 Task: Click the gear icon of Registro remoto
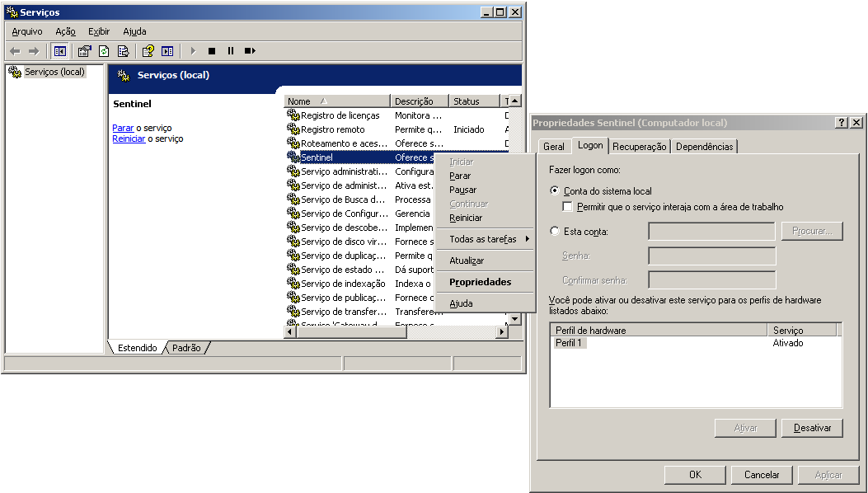point(293,129)
